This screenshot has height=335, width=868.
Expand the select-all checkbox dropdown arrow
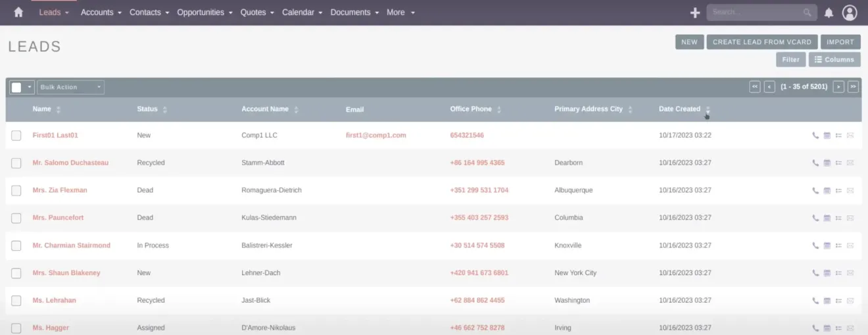click(x=30, y=87)
